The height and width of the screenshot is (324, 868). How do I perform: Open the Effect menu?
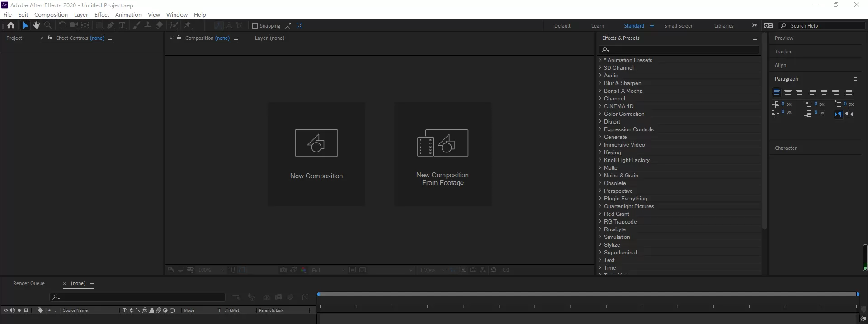102,14
